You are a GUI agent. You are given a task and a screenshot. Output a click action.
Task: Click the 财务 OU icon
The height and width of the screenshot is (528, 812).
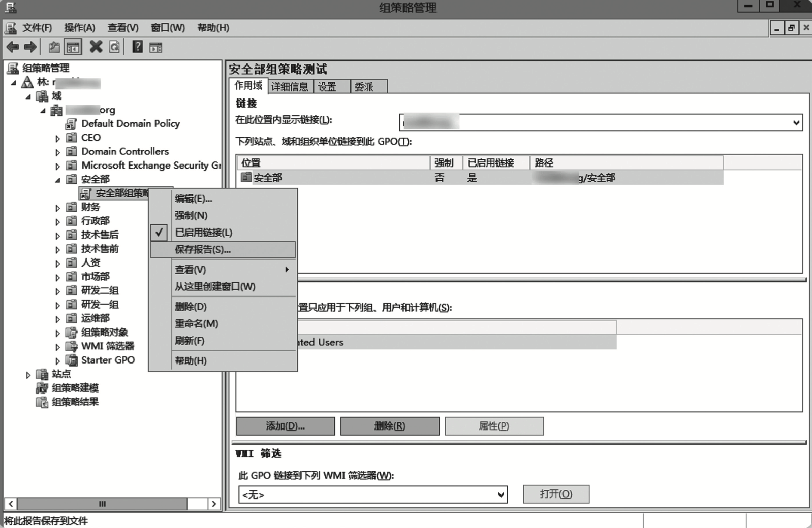(x=72, y=207)
